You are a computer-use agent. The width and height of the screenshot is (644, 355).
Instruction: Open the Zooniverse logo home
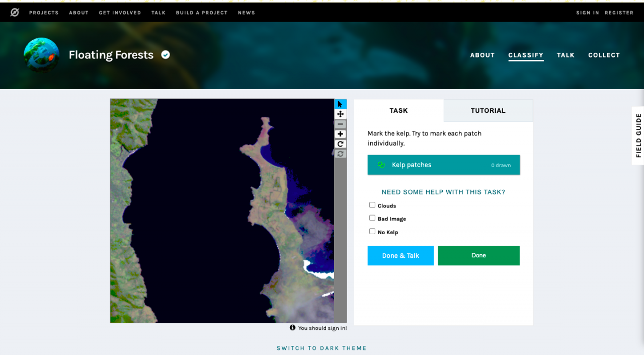15,13
